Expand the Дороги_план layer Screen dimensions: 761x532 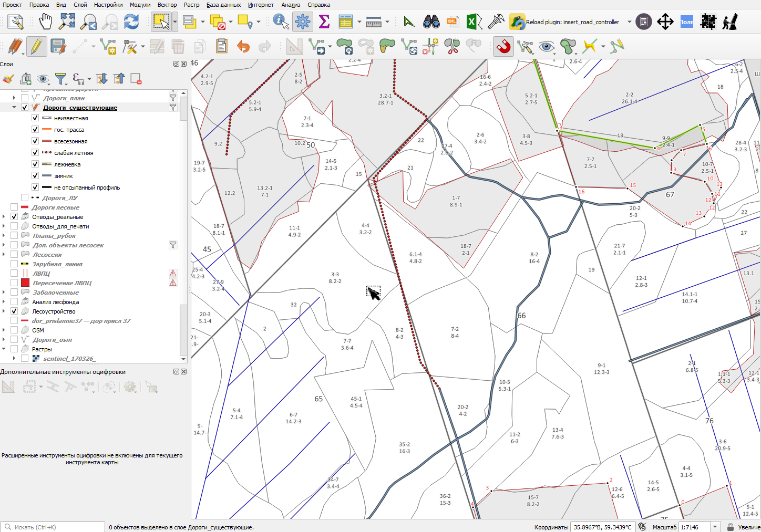pyautogui.click(x=14, y=98)
